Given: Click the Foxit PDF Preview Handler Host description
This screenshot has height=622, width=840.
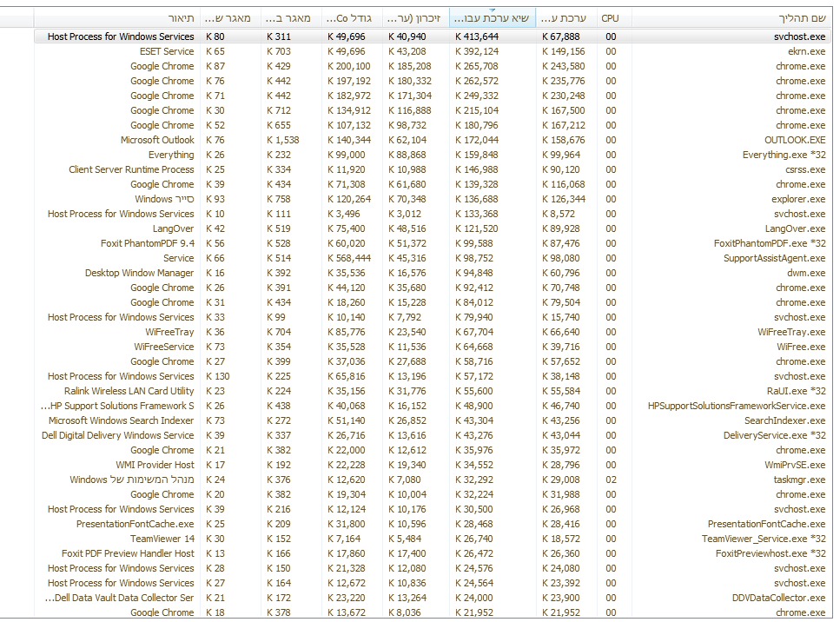Looking at the screenshot, I should click(128, 553).
